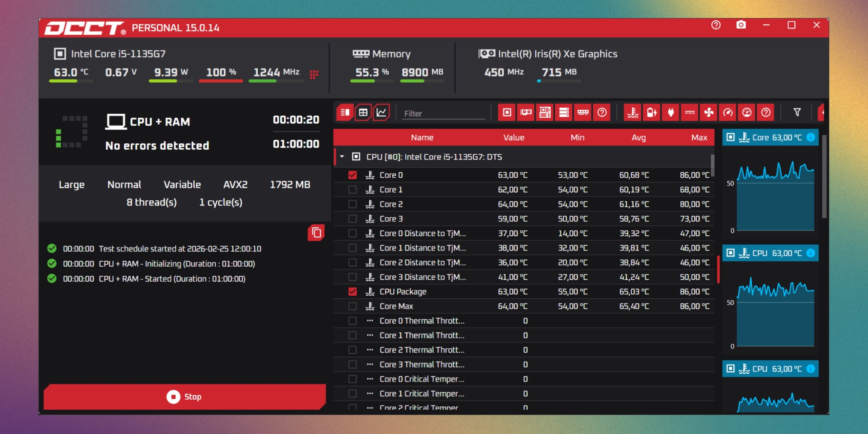Switch to the table view tab
868x434 pixels.
(x=363, y=113)
